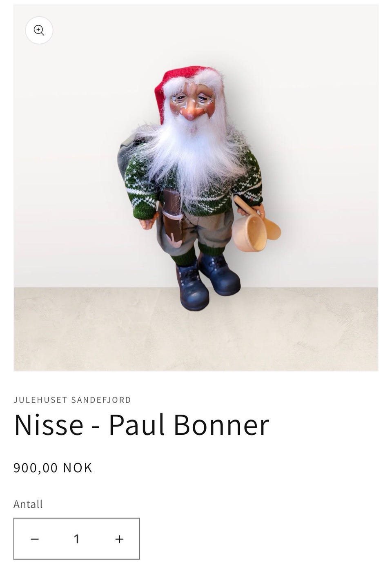Screen dimensions: 392x565
Task: Open the image zoom magnifier icon
Action: (39, 30)
